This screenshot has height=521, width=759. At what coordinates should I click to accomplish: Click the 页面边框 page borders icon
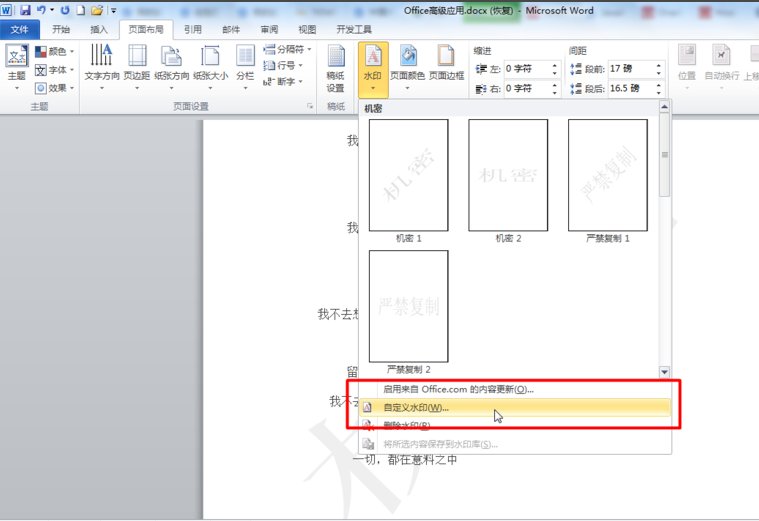coord(446,66)
